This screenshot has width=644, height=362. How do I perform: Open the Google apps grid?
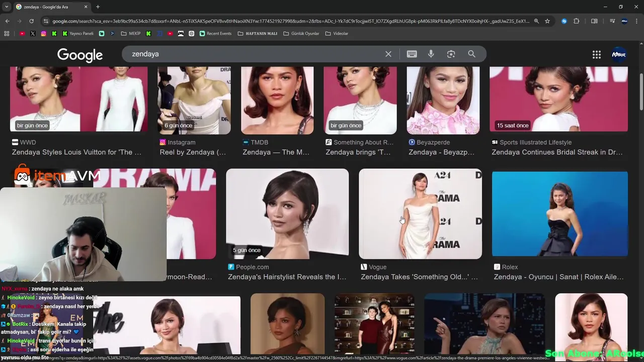pos(597,54)
